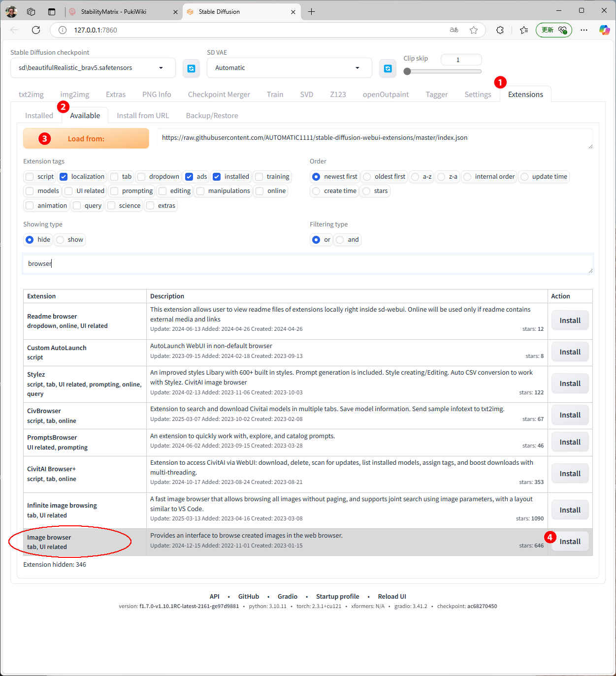Reload the browser page

coord(36,30)
